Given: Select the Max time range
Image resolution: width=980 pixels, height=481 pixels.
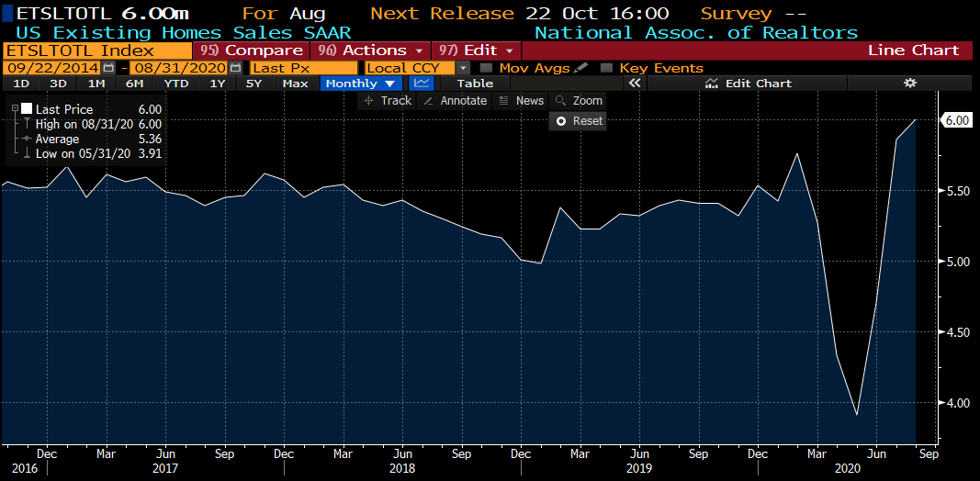Looking at the screenshot, I should [295, 84].
